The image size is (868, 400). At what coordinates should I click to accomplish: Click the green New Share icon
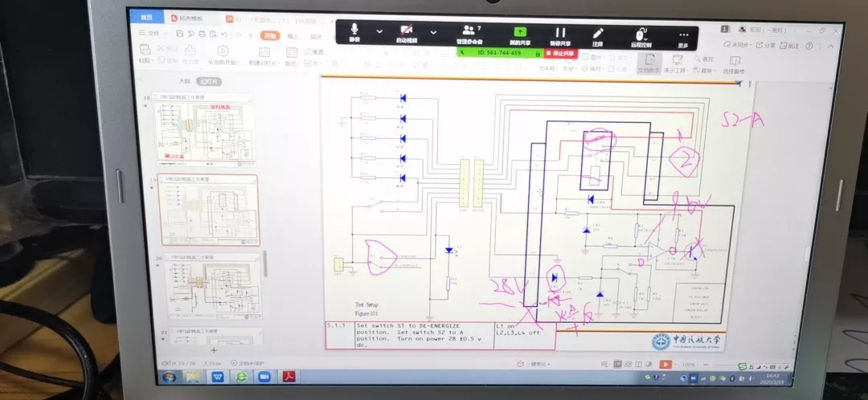[520, 34]
